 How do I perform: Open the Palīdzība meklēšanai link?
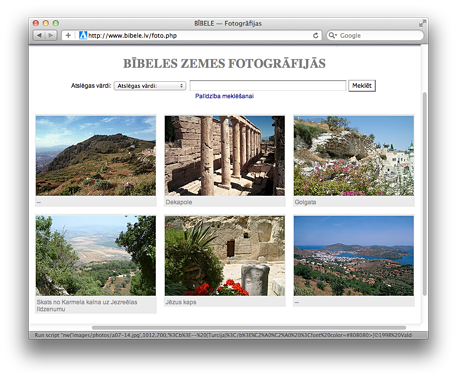pos(224,96)
